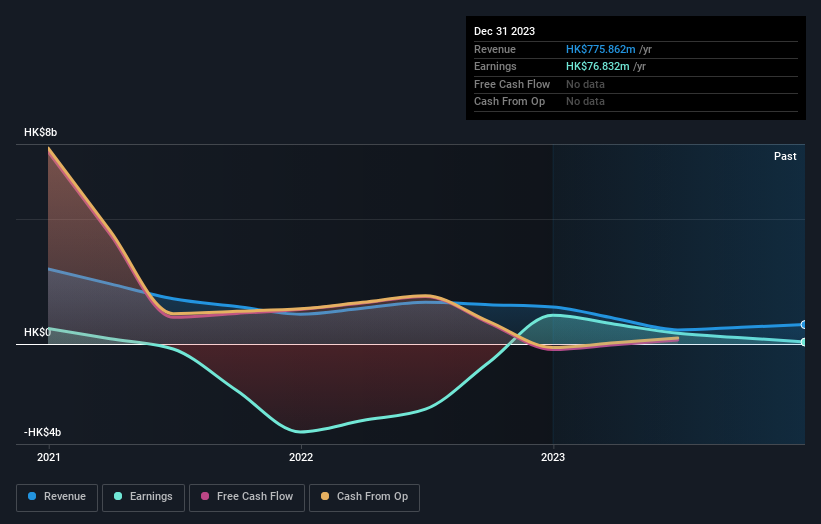The width and height of the screenshot is (821, 524).
Task: Toggle the Revenue series legend button
Action: coord(57,497)
